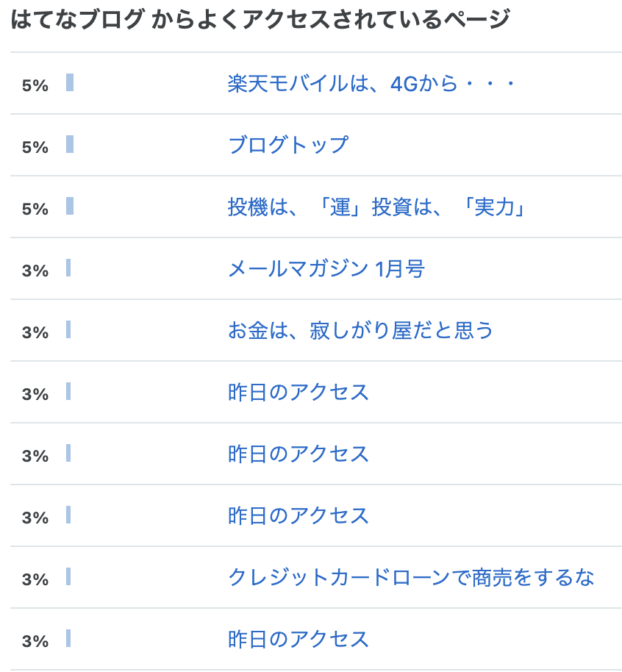Open 昨日のアクセス link directly below お金は article
Viewport: 622px width, 672px height.
tap(299, 392)
